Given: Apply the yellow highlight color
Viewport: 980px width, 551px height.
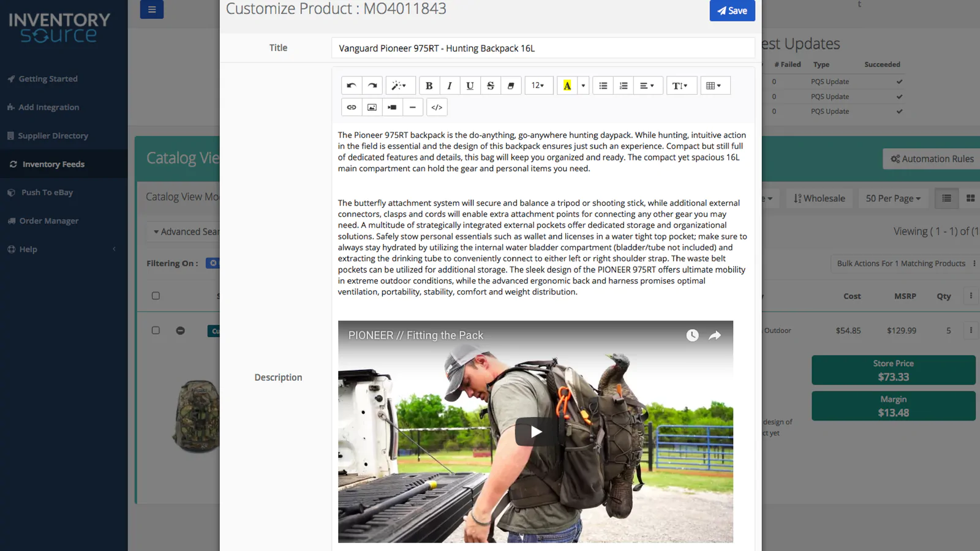Looking at the screenshot, I should (567, 86).
